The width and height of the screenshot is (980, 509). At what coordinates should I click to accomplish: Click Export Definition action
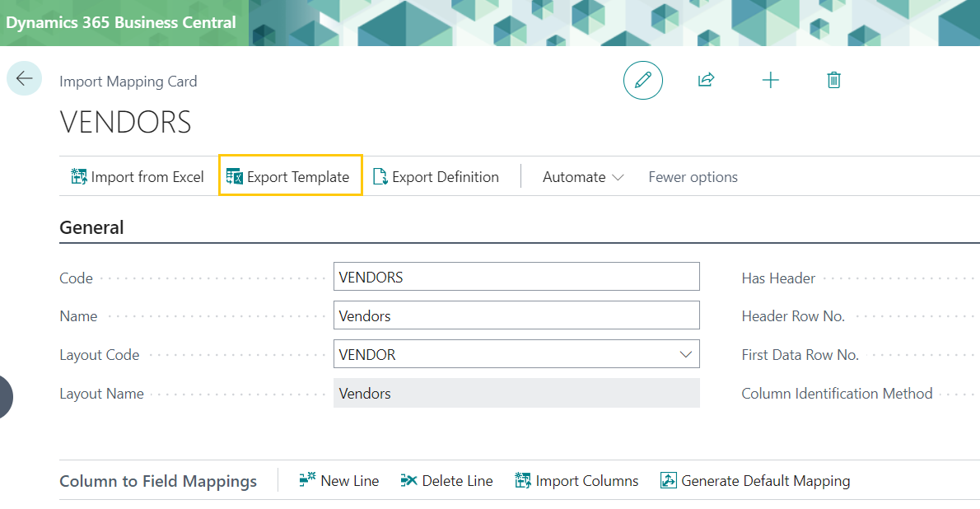pyautogui.click(x=436, y=177)
